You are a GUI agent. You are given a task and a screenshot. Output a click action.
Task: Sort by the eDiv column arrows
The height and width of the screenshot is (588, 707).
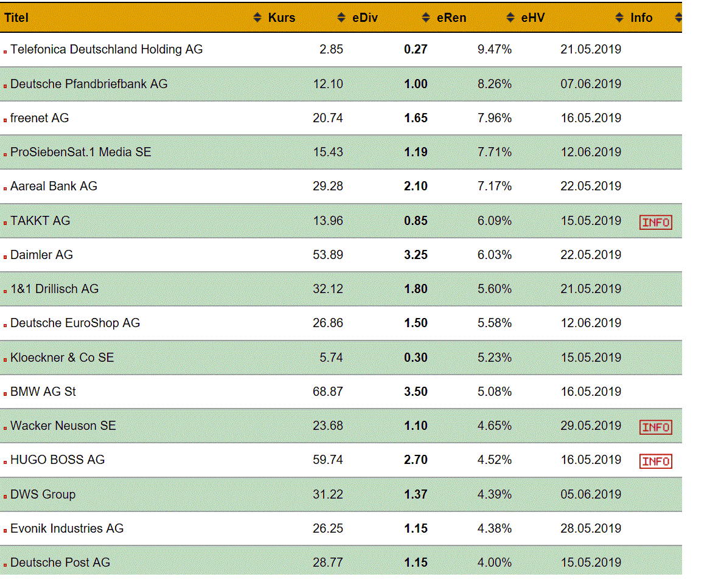426,18
